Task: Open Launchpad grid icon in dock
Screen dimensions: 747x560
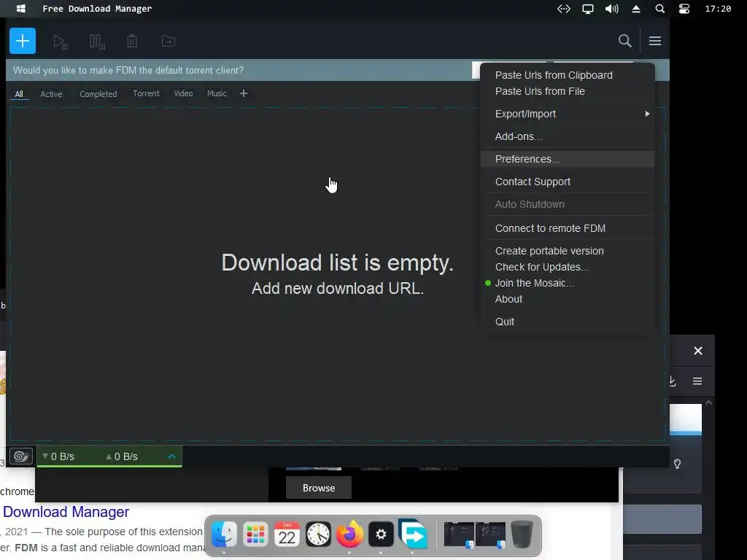Action: pyautogui.click(x=255, y=534)
